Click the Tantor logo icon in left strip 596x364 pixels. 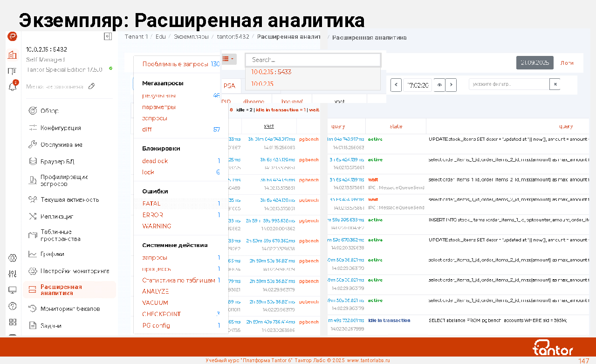[13, 37]
